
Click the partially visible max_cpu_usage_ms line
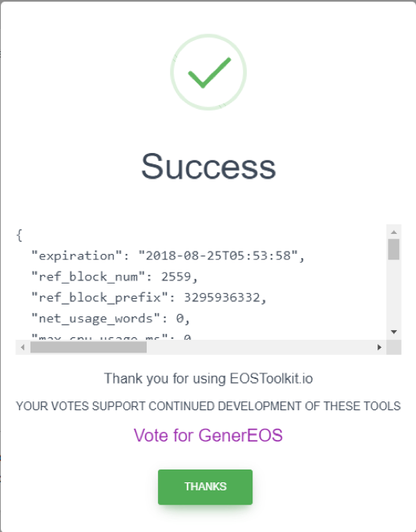[111, 337]
